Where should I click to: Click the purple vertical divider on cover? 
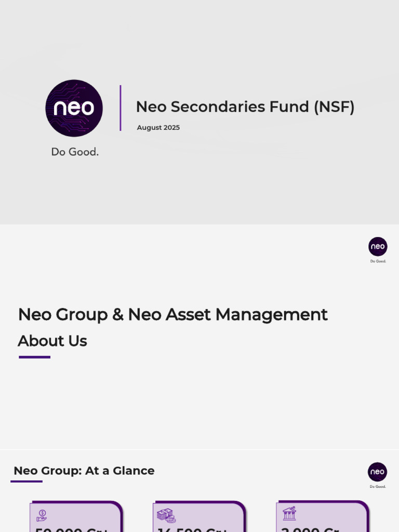[x=121, y=108]
